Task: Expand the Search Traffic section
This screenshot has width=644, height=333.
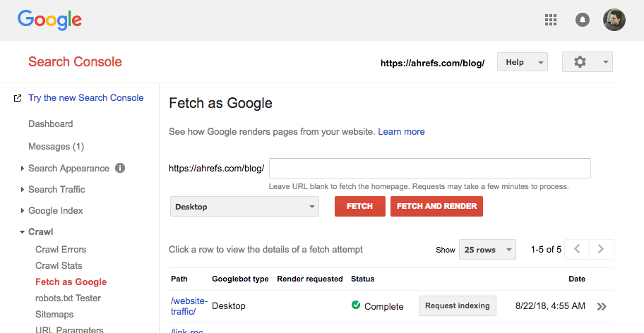Action: coord(56,189)
